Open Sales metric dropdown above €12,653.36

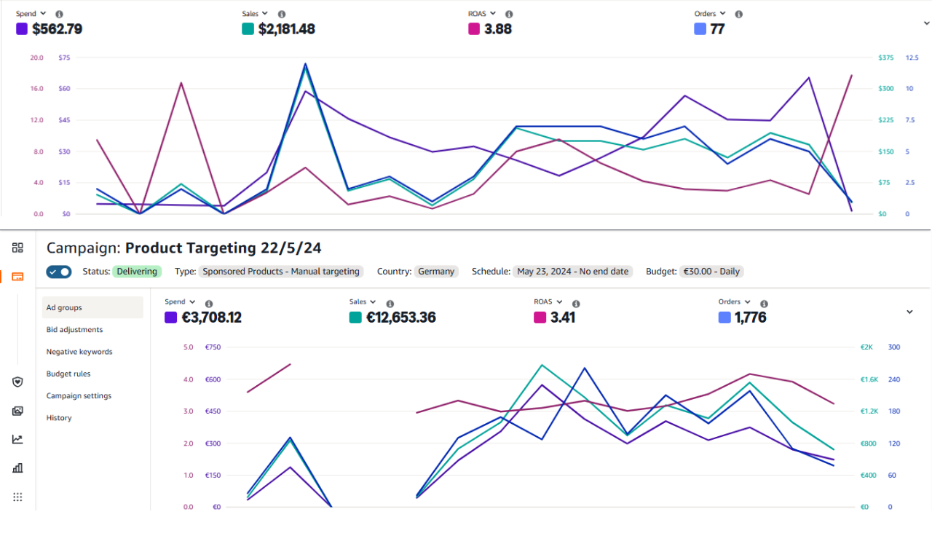362,301
